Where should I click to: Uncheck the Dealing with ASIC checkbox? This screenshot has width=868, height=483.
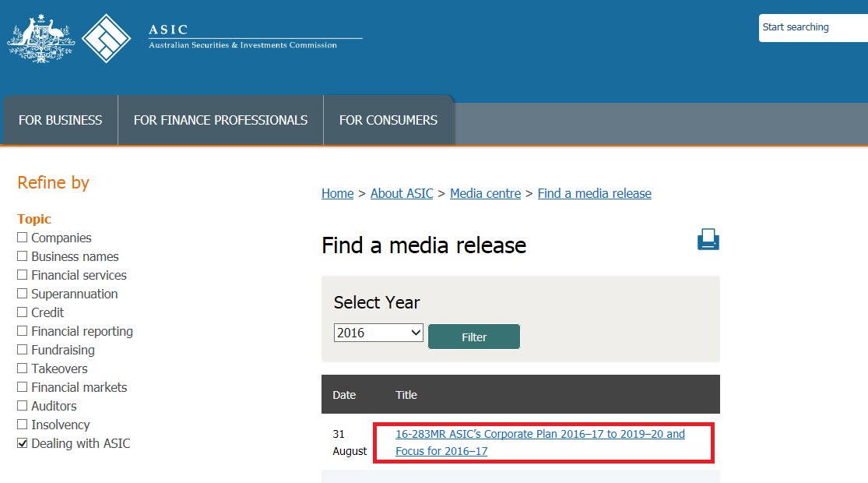point(22,443)
